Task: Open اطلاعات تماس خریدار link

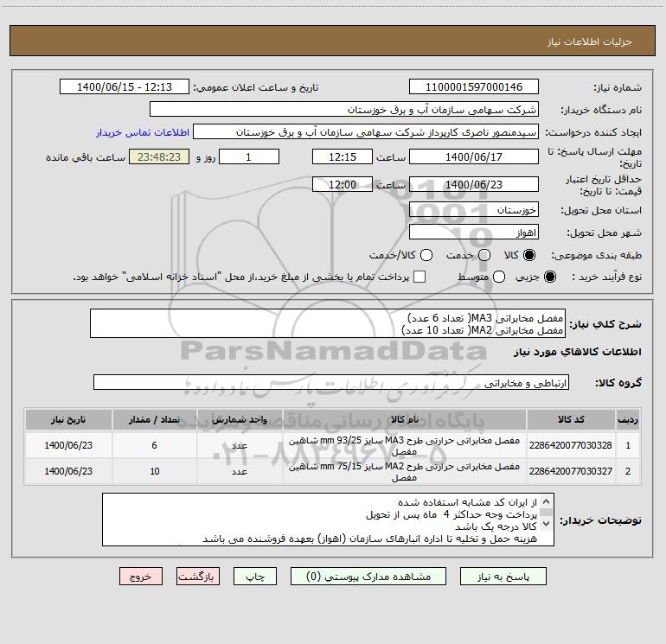Action: (x=143, y=132)
